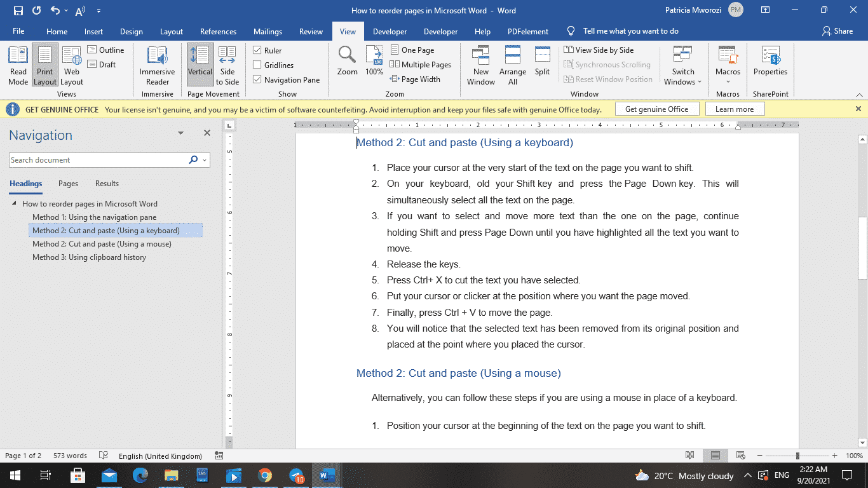Fit zoom to Page Width
Viewport: 868px width, 488px height.
(415, 79)
